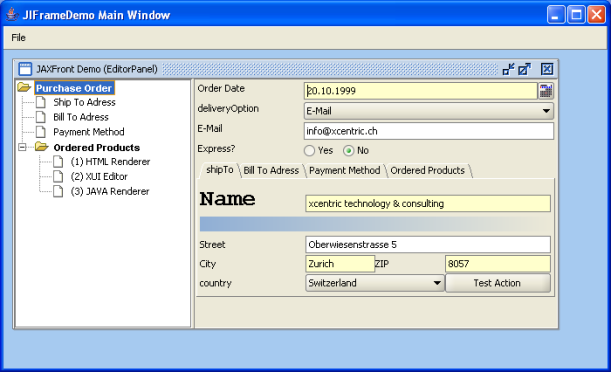Select (1) HTML Renderer tree item
The image size is (611, 372).
pyautogui.click(x=110, y=162)
